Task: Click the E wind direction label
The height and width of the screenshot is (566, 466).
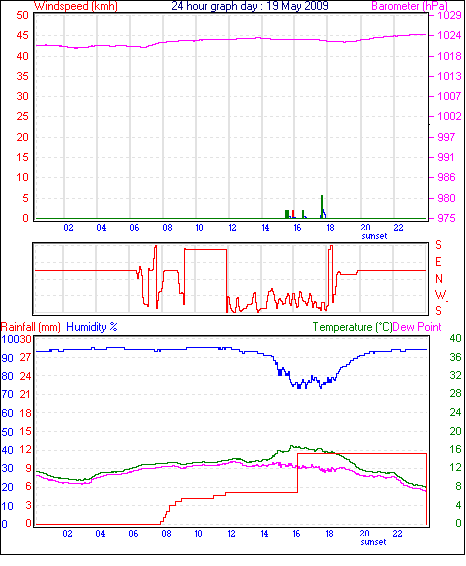Action: pyautogui.click(x=438, y=262)
